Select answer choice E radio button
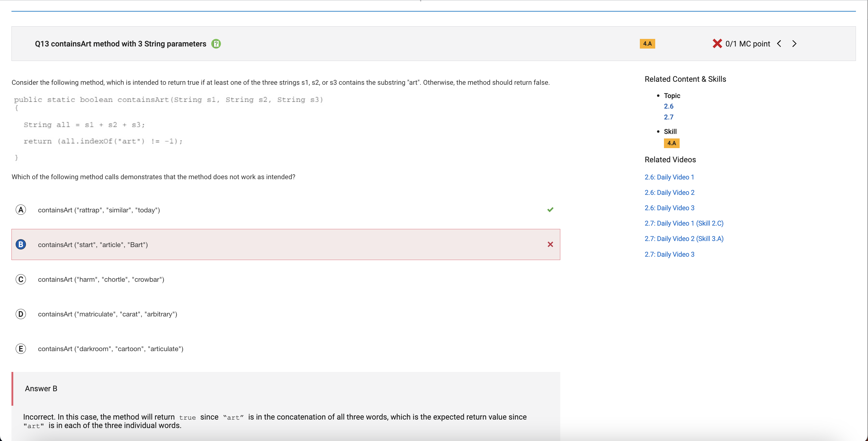868x441 pixels. pos(21,349)
